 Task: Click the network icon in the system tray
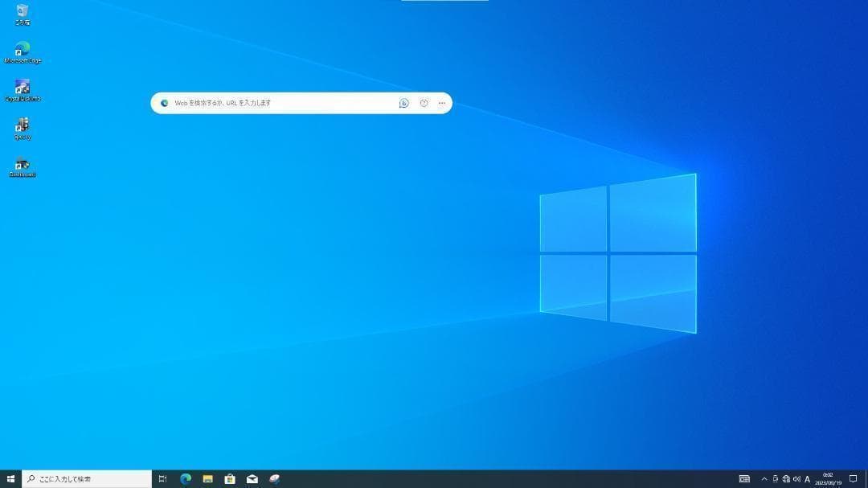click(786, 479)
